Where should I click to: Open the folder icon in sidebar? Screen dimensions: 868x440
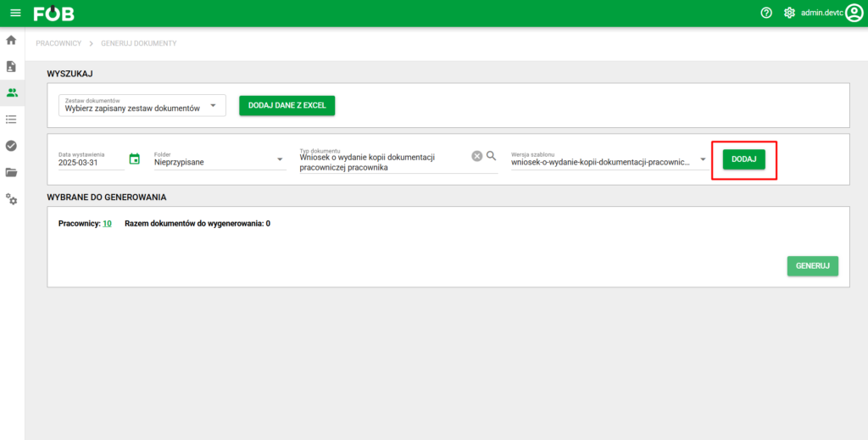[x=12, y=172]
